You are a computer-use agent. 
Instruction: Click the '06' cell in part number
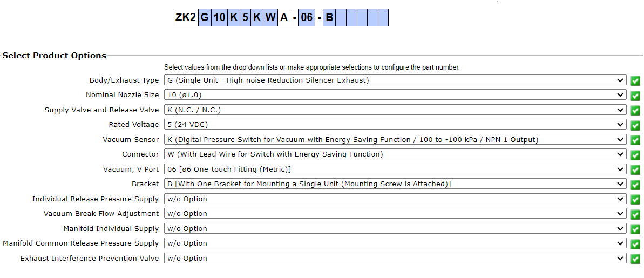click(307, 17)
